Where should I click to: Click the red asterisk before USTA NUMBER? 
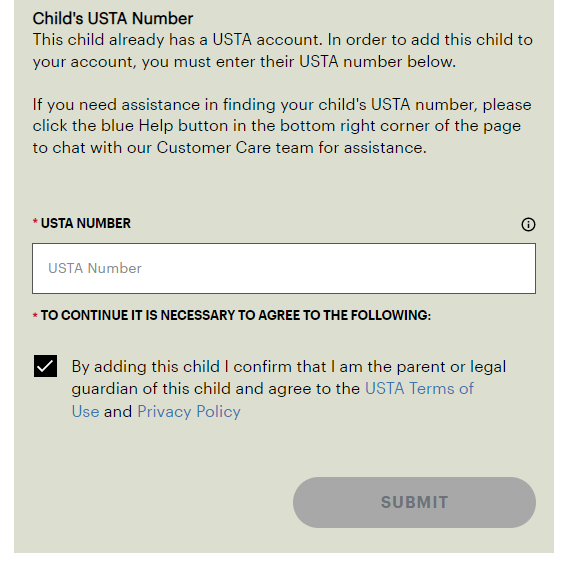coord(35,222)
